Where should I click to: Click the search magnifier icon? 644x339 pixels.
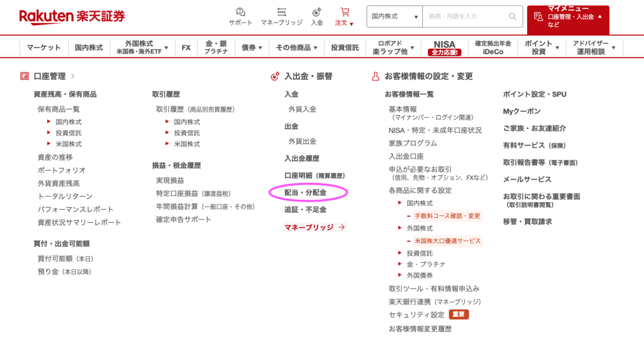click(513, 17)
